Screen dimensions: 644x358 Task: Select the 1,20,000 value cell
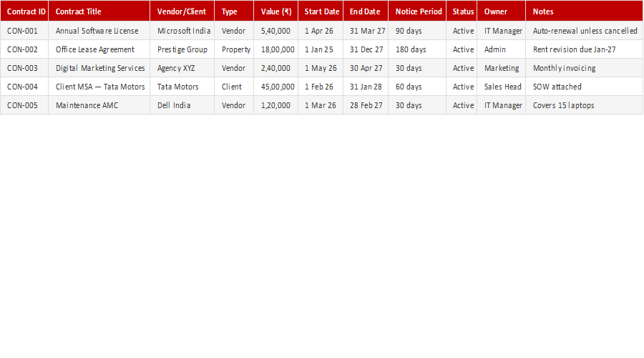click(275, 105)
